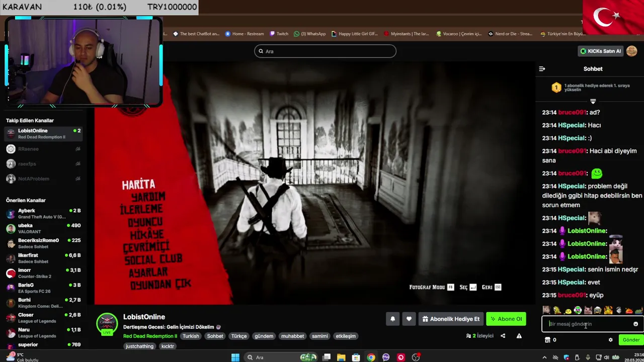644x362 pixels.
Task: Open ilkerfirat recommended channel
Action: [x=43, y=258]
